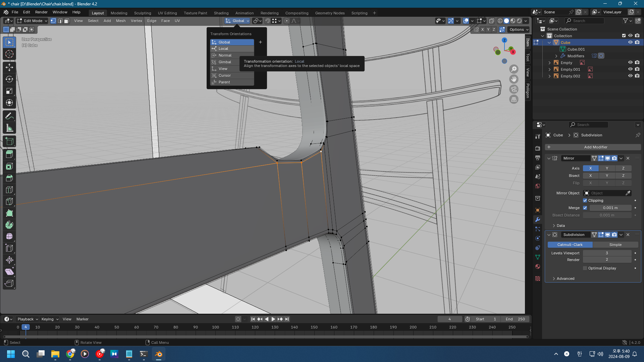
Task: Select the Annotate tool
Action: [x=9, y=116]
